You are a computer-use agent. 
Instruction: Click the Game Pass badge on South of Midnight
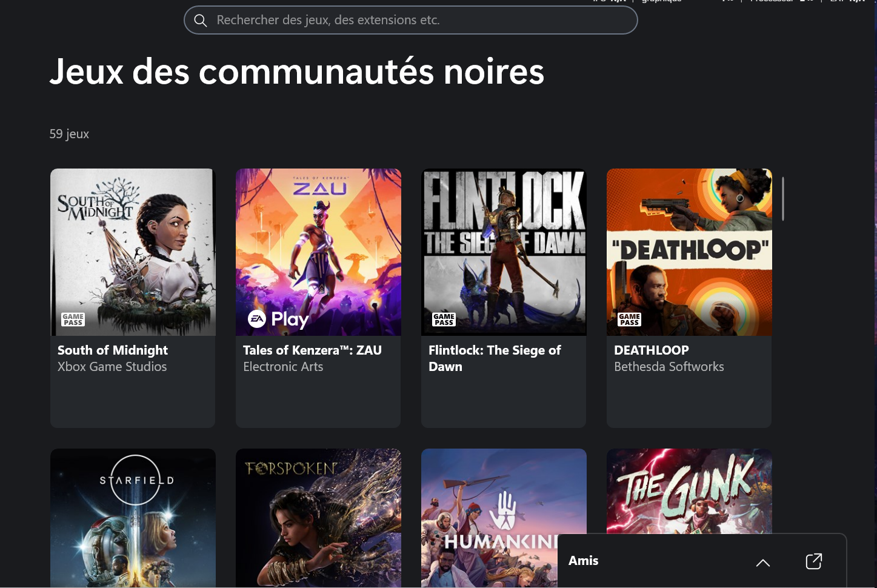(73, 319)
